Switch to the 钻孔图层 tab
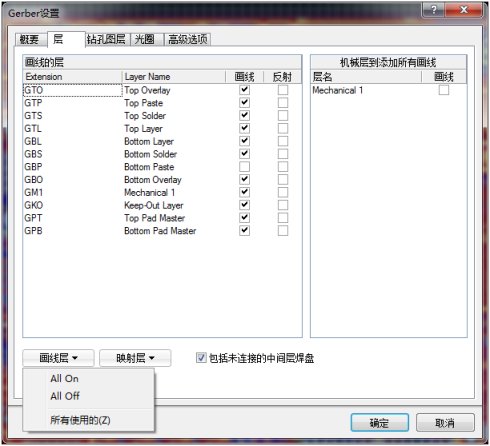490x446 pixels. (106, 39)
